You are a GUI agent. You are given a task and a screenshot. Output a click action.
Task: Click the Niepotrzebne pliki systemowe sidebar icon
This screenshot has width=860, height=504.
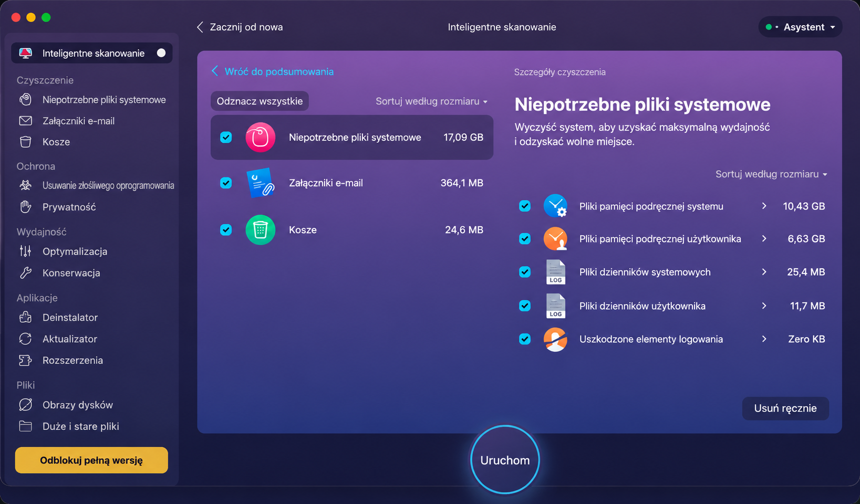click(25, 99)
